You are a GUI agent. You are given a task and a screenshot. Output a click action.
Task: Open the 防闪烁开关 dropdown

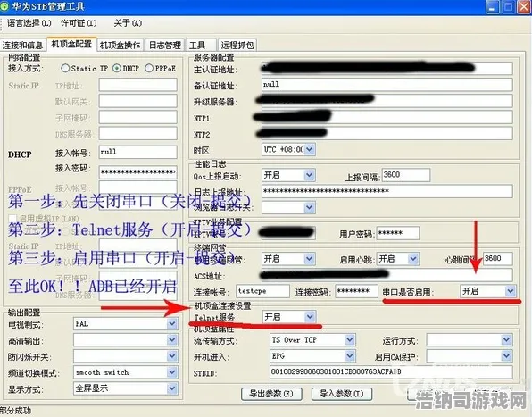(172, 356)
